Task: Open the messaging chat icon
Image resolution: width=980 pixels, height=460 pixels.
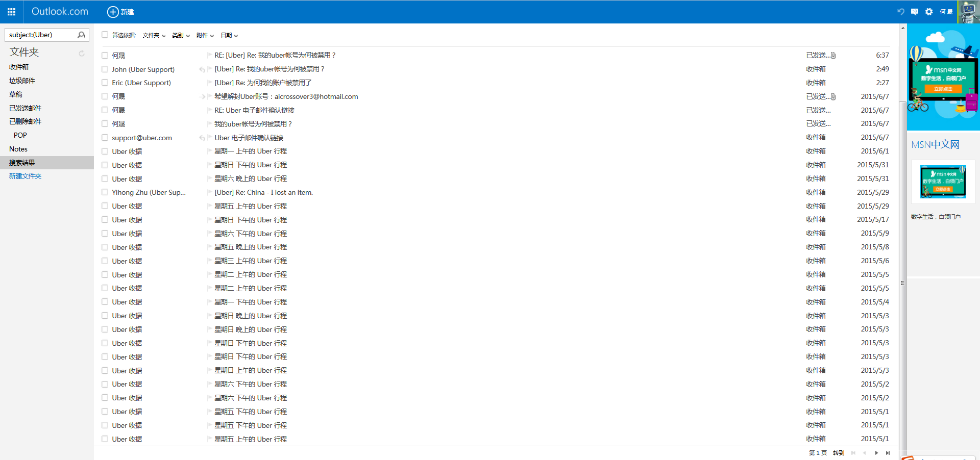Action: tap(915, 12)
